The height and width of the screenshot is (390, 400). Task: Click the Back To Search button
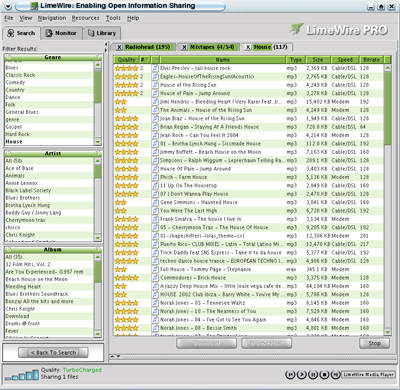point(53,352)
